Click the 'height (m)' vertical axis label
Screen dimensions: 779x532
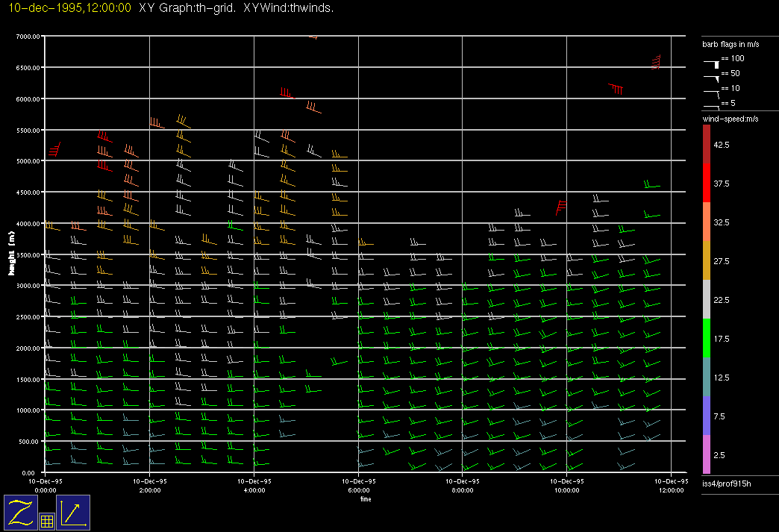click(x=12, y=254)
